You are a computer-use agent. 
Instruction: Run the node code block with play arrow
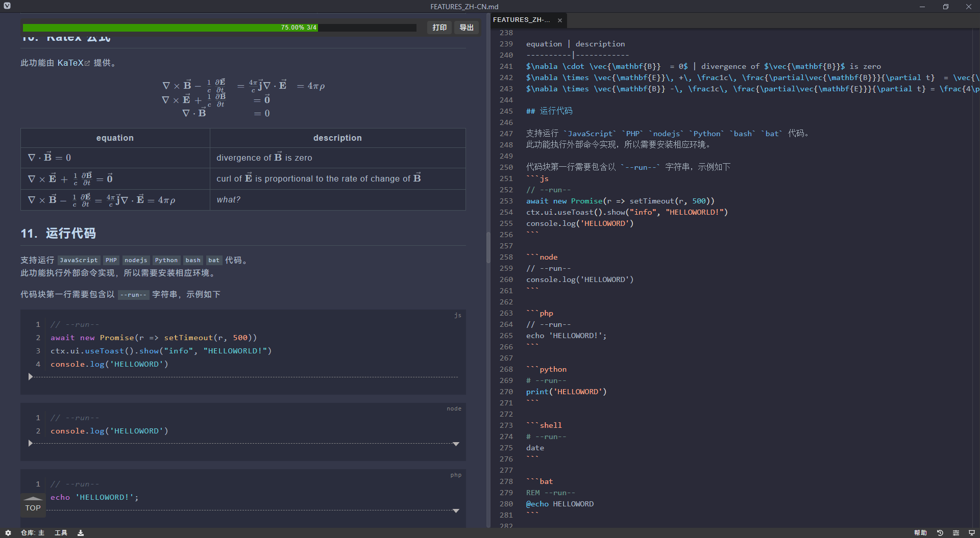(x=31, y=444)
